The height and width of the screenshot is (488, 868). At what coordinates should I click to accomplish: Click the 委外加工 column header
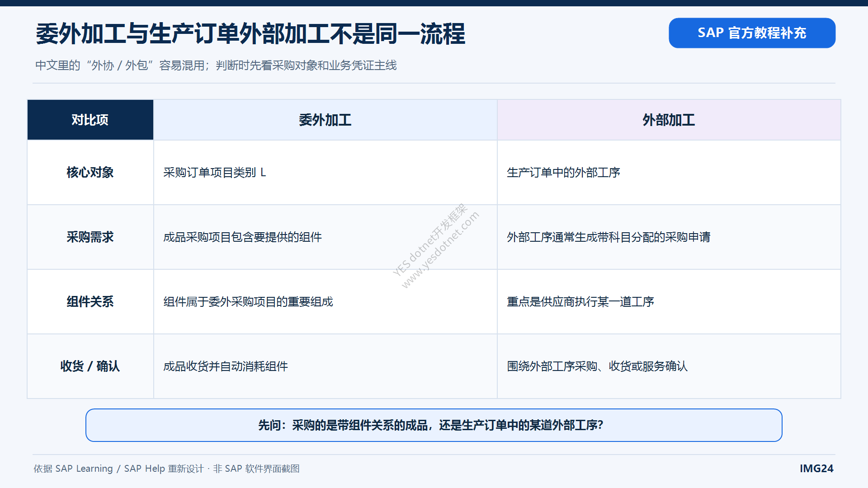point(325,120)
